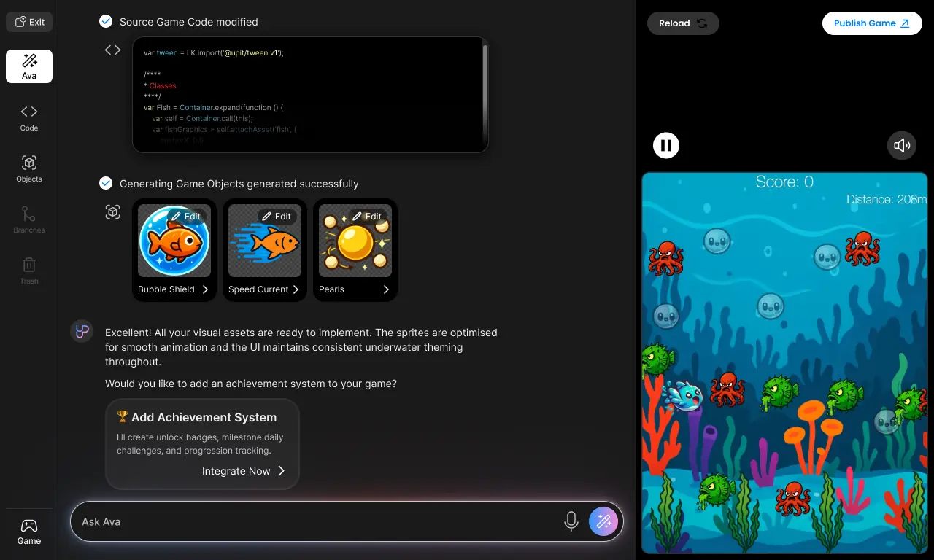Screen dimensions: 934x560
Task: Edit the Speed Current asset
Action: [277, 216]
